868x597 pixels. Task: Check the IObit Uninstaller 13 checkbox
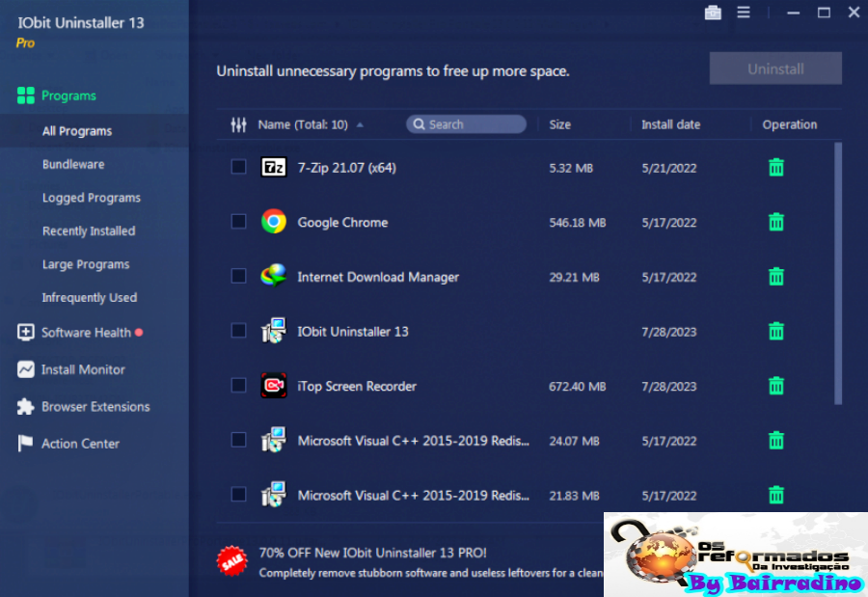pyautogui.click(x=238, y=331)
